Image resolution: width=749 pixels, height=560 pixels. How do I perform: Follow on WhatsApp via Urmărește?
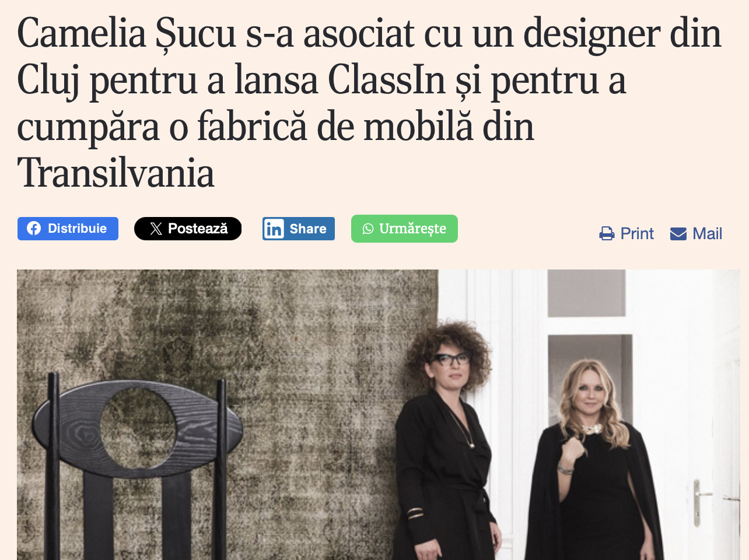coord(404,229)
